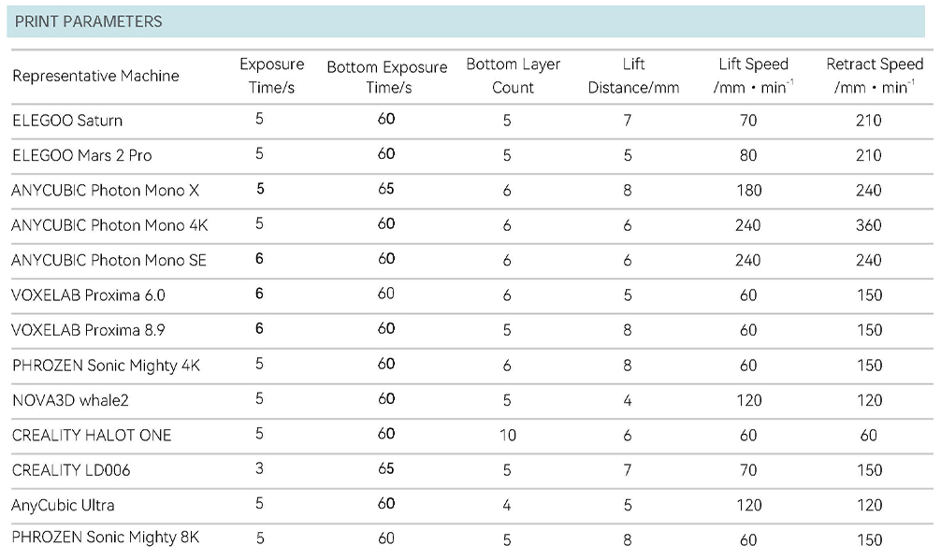Select the NOVA3D whale2 machine name
The image size is (941, 560).
click(x=70, y=400)
